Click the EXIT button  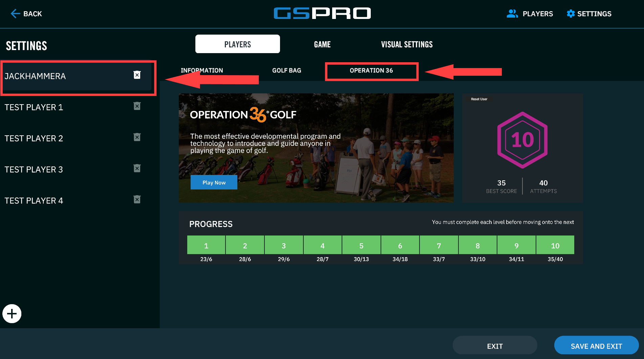[495, 346]
